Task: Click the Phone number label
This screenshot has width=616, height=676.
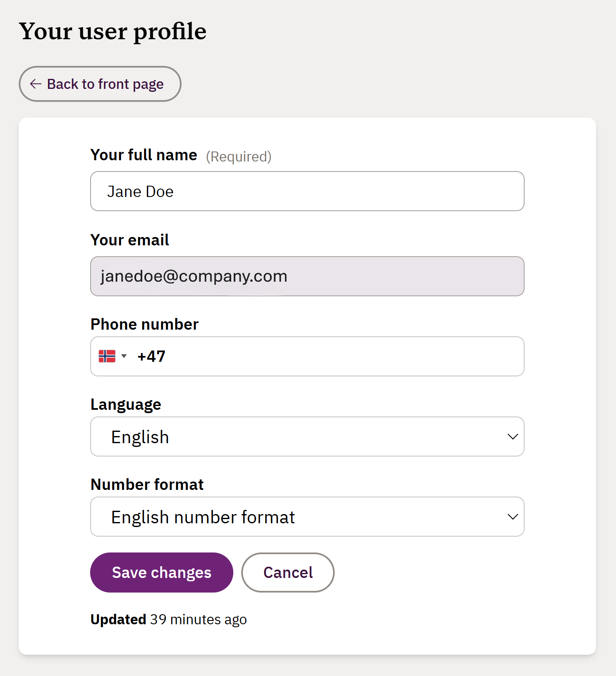Action: pos(144,324)
